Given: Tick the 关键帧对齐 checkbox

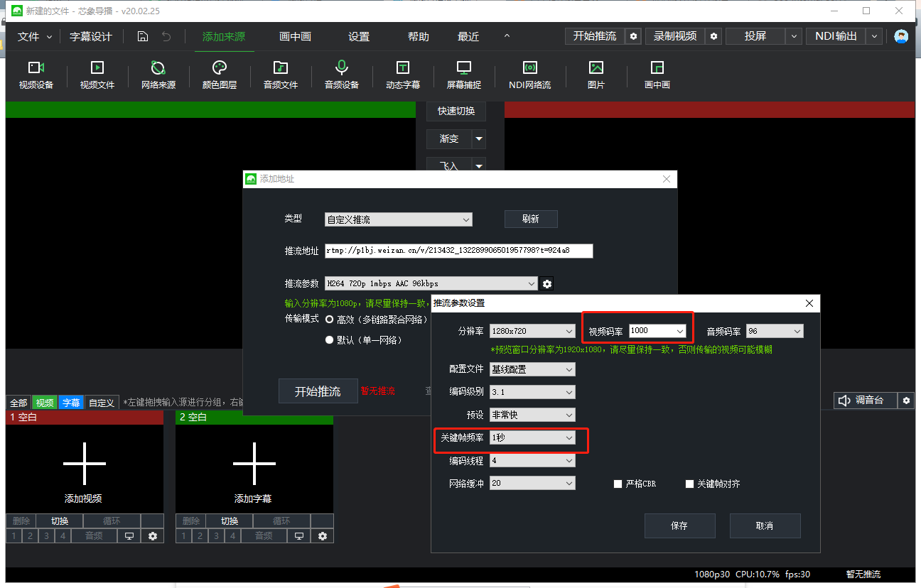Looking at the screenshot, I should tap(689, 484).
